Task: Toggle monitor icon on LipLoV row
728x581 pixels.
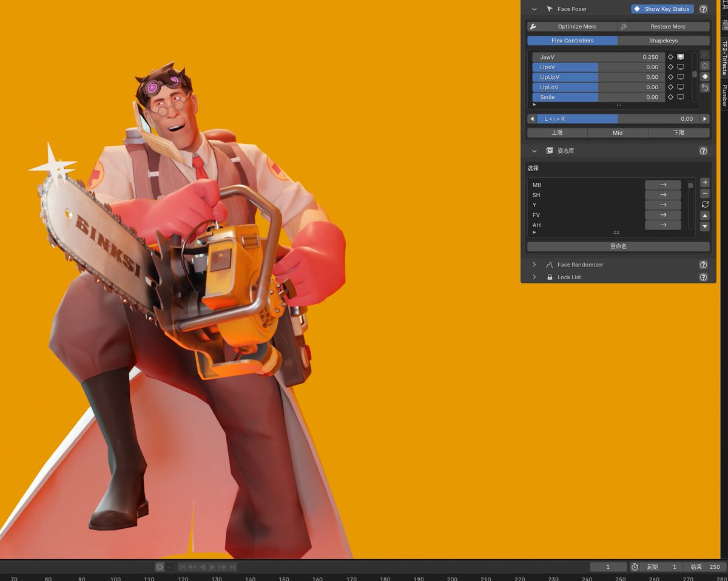Action: coord(681,87)
